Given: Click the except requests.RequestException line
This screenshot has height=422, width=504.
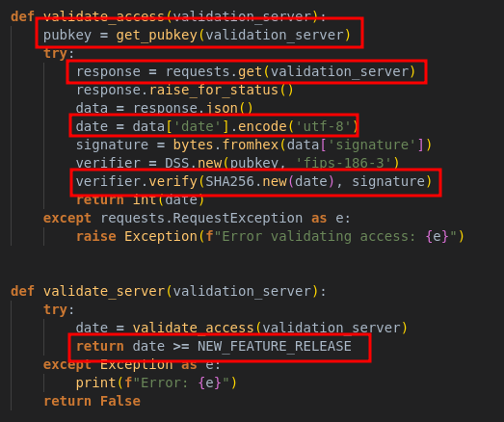Looking at the screenshot, I should [x=197, y=218].
